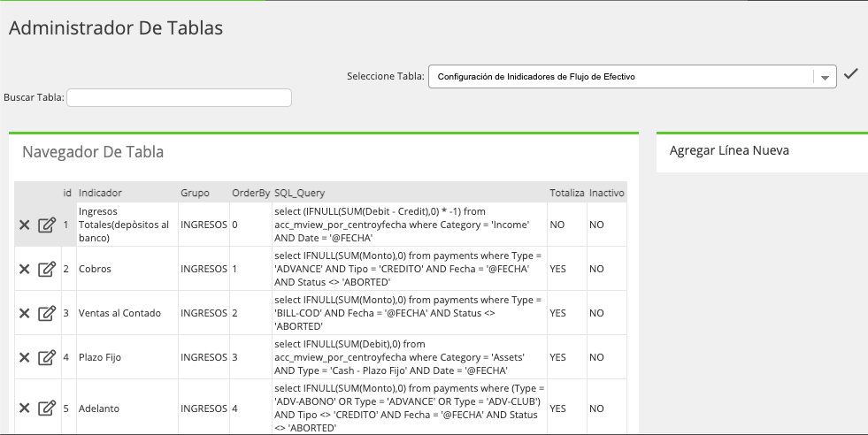Click the id column header
Screen dimensions: 868x435
click(67, 193)
